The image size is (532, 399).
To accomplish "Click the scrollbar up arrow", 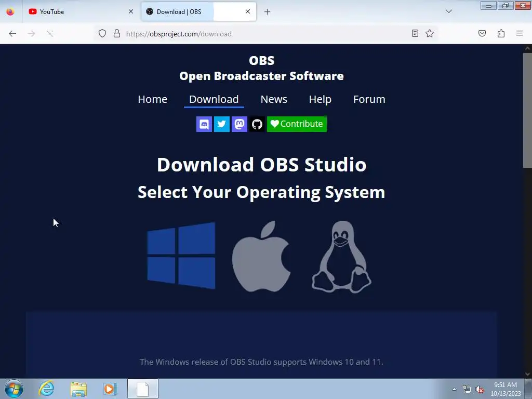I will click(x=527, y=48).
